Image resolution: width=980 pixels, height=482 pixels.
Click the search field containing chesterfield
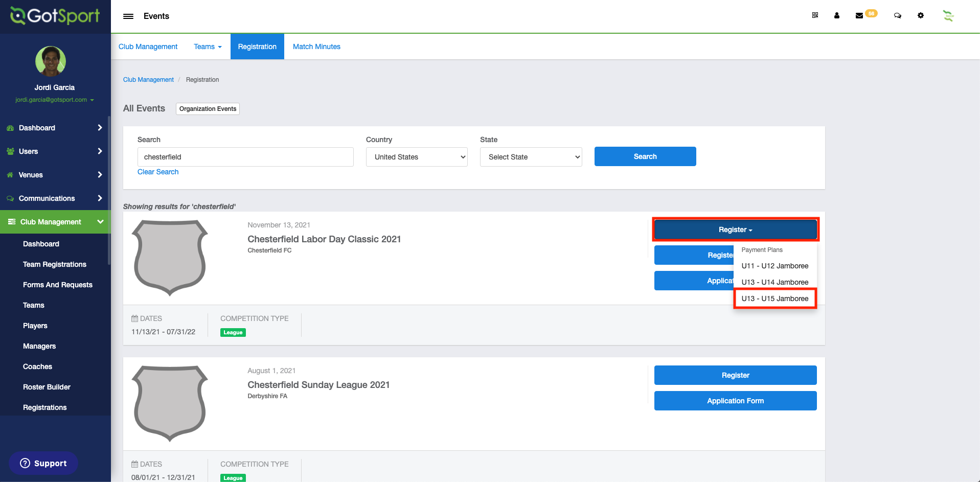tap(245, 157)
